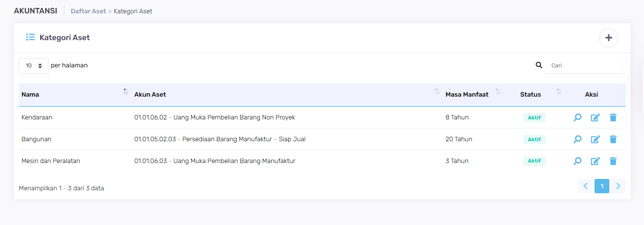
Task: Sort table by Status column
Action: 559,92
